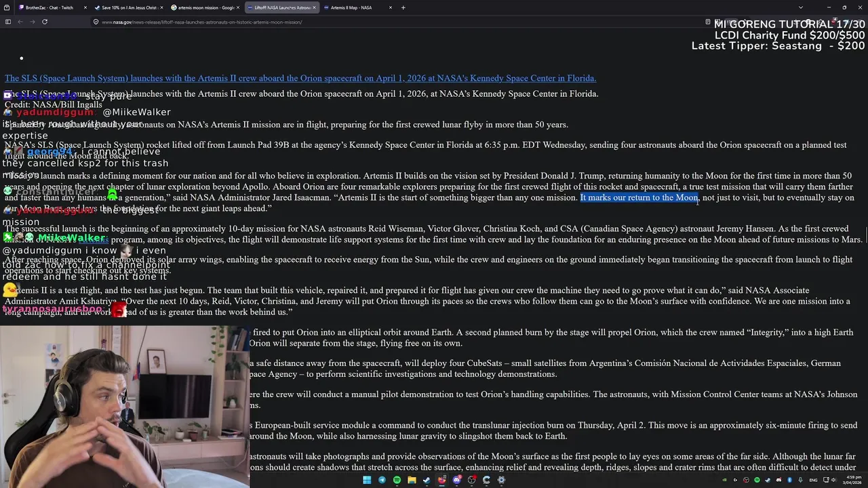The image size is (868, 488).
Task: Close the Liftoff NASA Launches tab
Action: click(315, 7)
